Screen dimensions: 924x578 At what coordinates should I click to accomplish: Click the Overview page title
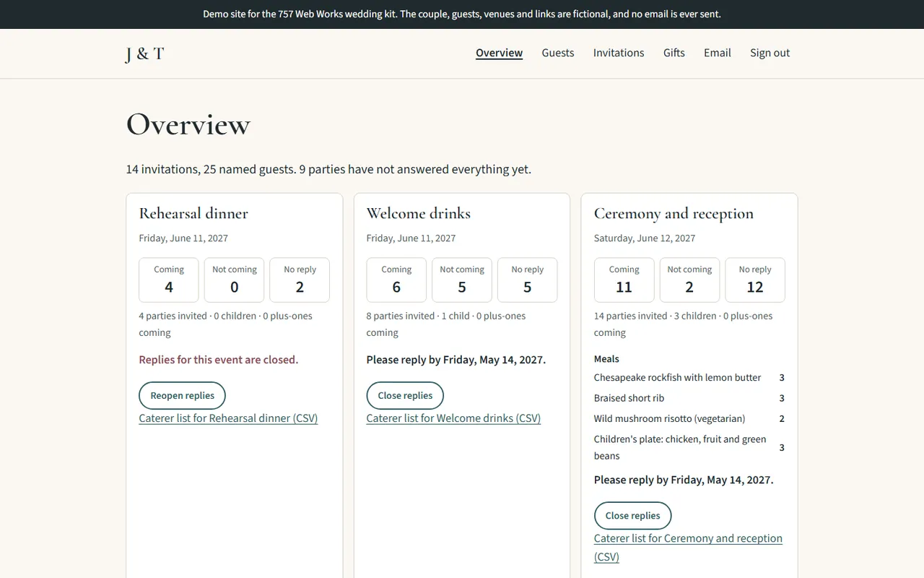point(188,124)
